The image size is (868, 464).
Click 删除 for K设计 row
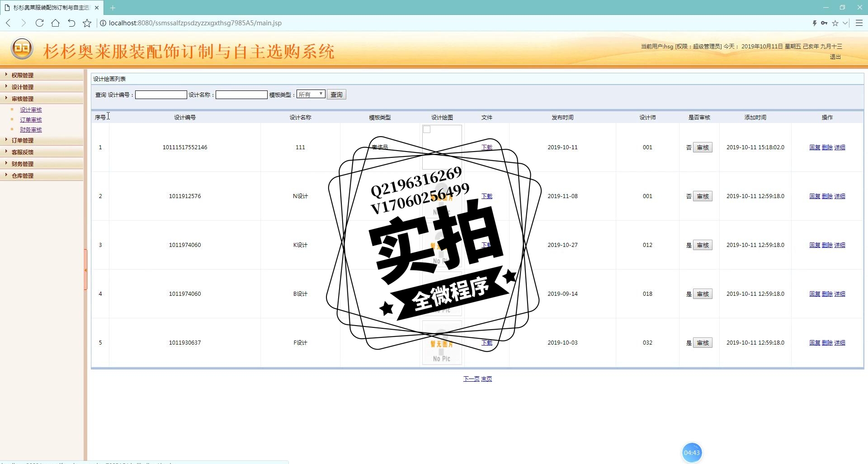coord(827,245)
